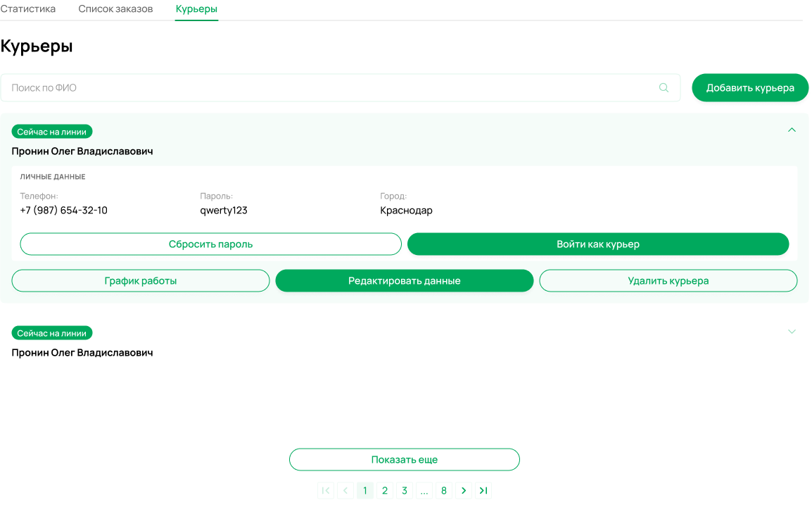Click Показать еще button

(405, 460)
